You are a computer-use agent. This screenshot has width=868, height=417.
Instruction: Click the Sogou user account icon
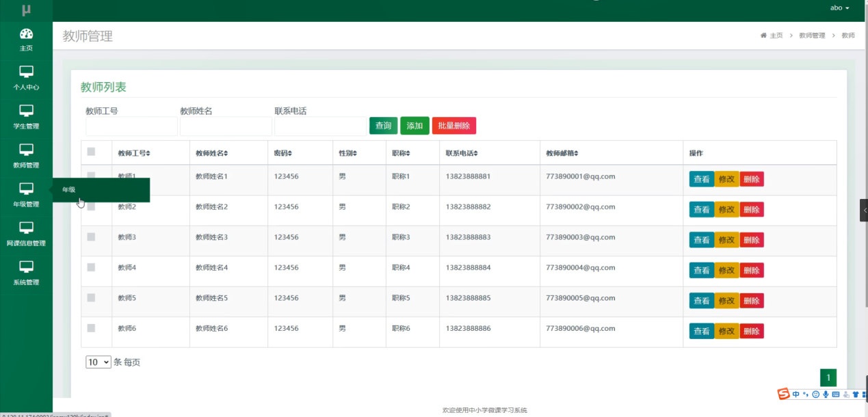click(x=846, y=394)
